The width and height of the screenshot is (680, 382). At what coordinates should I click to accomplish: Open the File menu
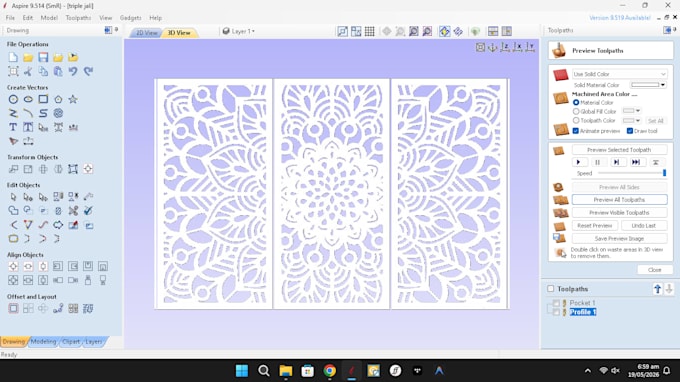[x=10, y=18]
